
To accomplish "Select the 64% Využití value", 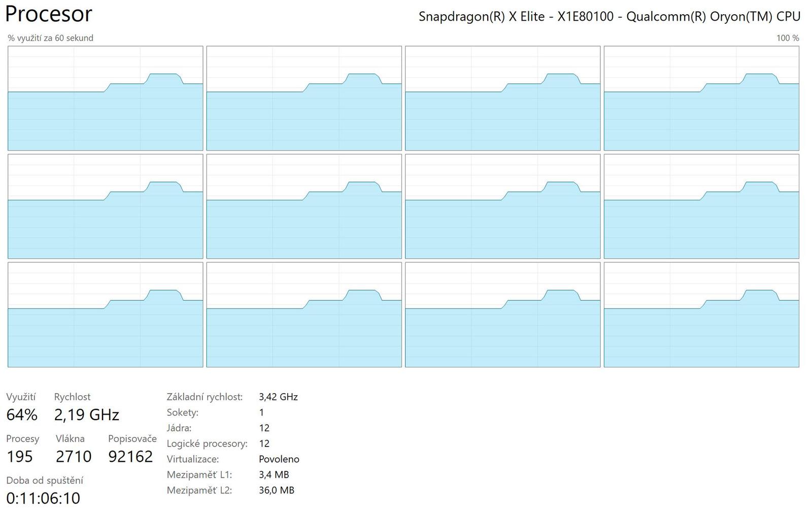I will tap(21, 415).
